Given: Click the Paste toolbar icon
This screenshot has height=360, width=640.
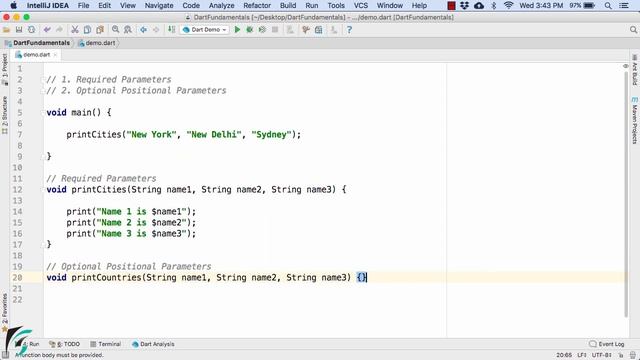Looking at the screenshot, I should coord(100,30).
